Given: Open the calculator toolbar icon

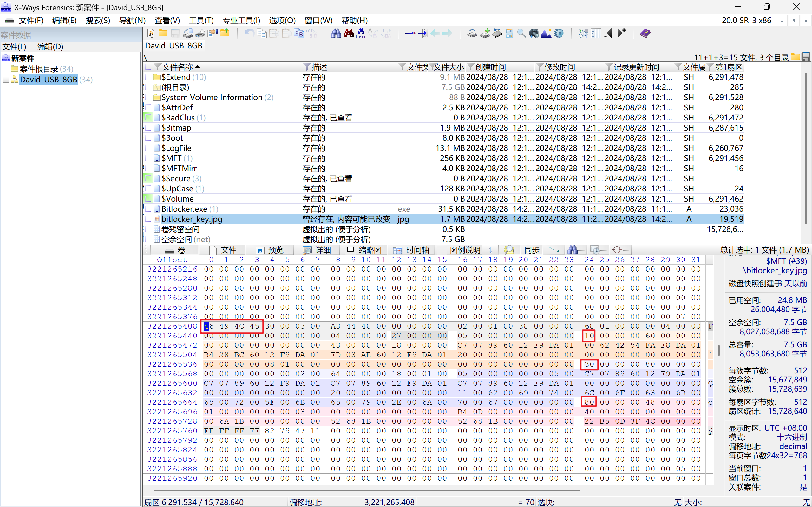Looking at the screenshot, I should [x=509, y=33].
